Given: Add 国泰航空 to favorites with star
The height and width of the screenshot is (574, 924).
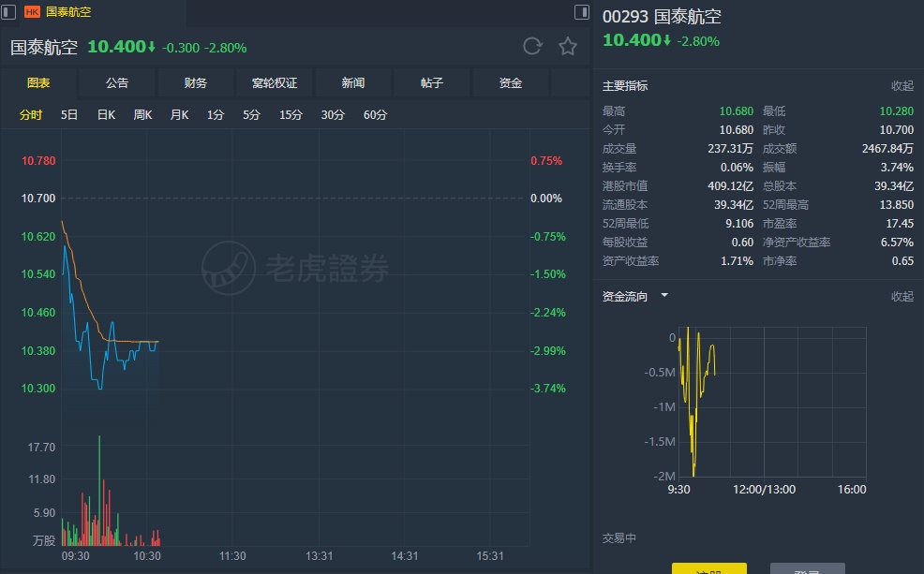Looking at the screenshot, I should [568, 46].
